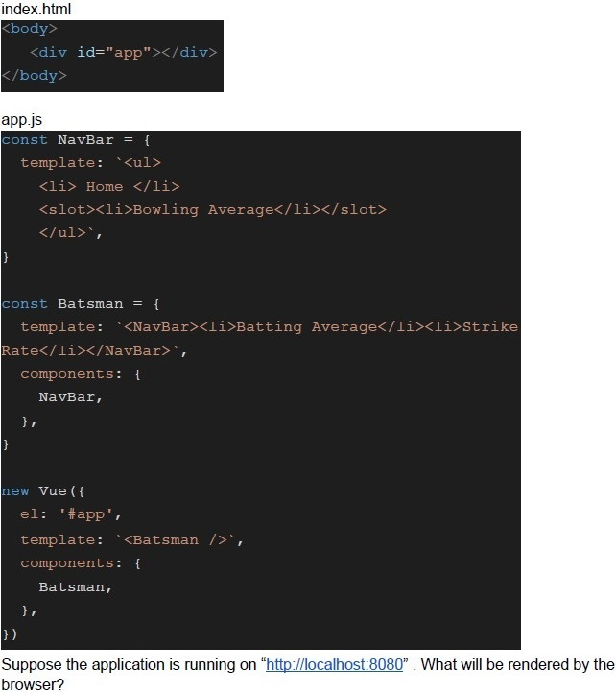
Task: Select the "<Batsman />" template line
Action: point(132,539)
